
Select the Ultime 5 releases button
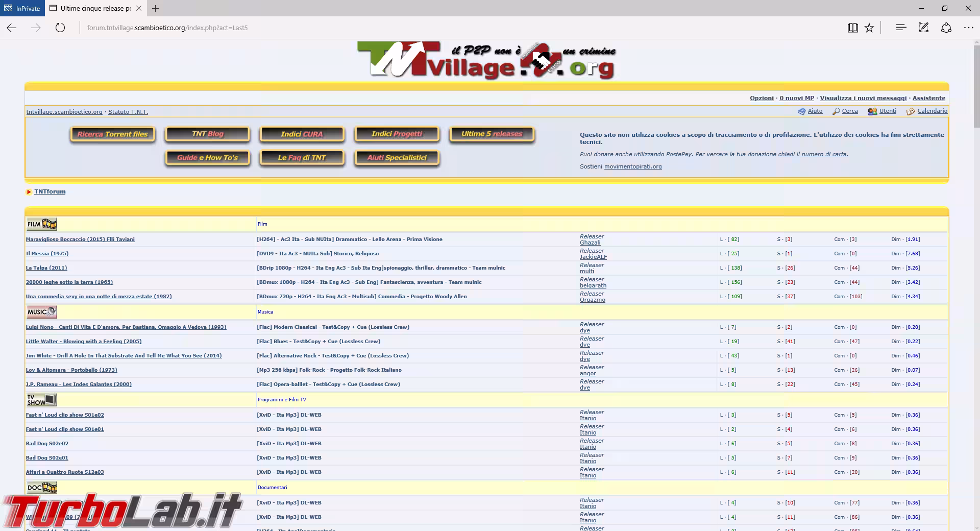492,134
